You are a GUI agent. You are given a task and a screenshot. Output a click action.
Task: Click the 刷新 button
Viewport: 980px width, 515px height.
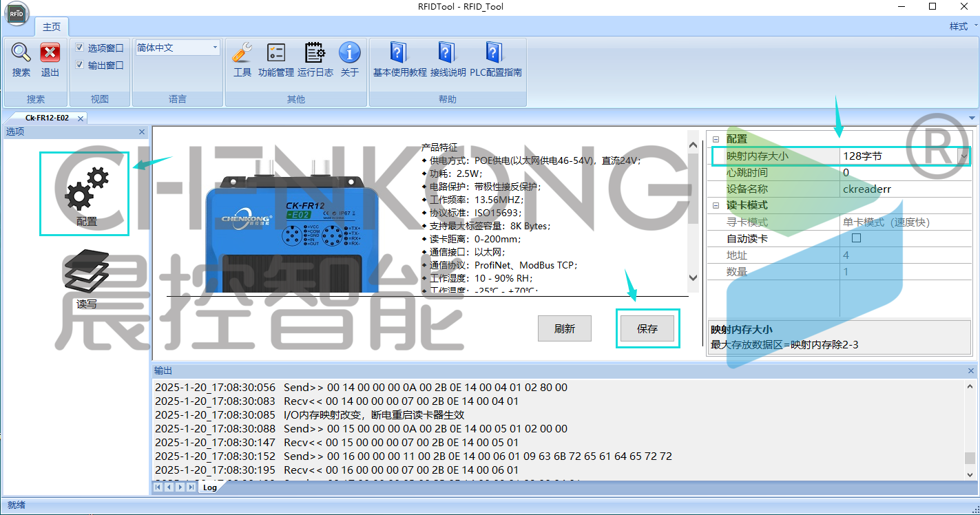point(564,329)
